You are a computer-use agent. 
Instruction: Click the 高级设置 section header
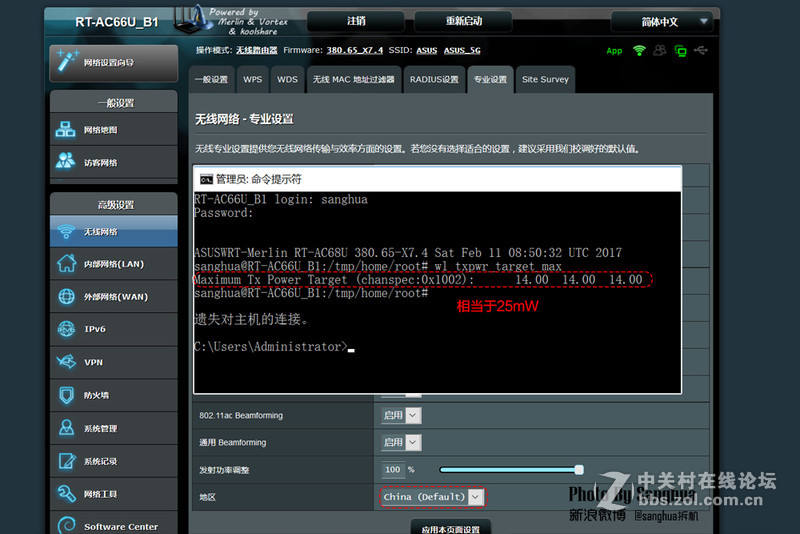coord(116,205)
